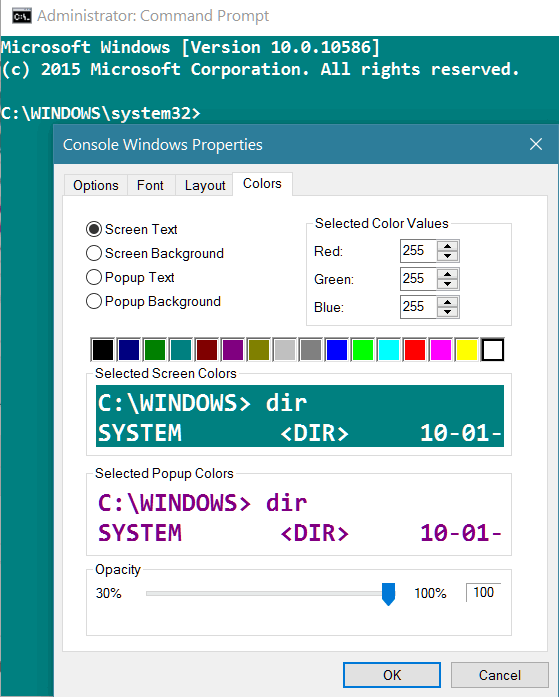The height and width of the screenshot is (697, 559).
Task: Decrease the Red value with down arrow
Action: (x=447, y=256)
